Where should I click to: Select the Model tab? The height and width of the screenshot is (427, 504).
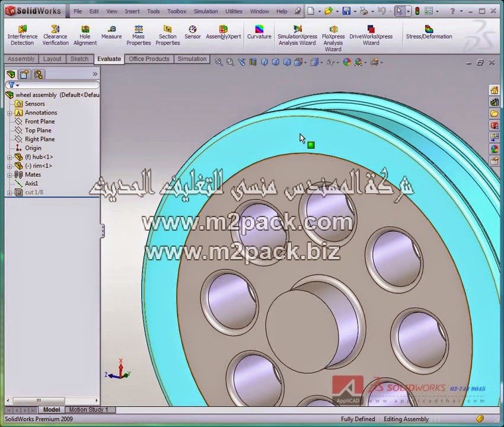[52, 410]
